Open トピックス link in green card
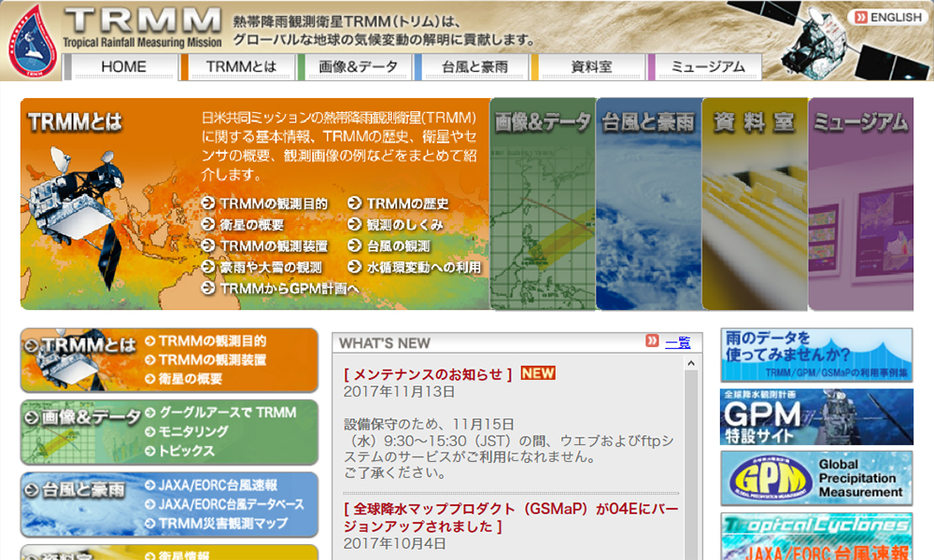This screenshot has width=934, height=560. tap(187, 451)
